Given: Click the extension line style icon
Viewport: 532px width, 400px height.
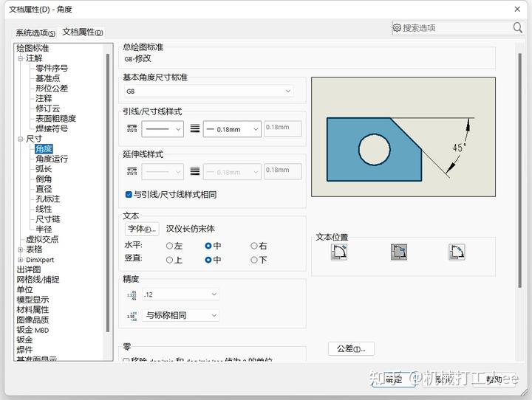Looking at the screenshot, I should 132,171.
